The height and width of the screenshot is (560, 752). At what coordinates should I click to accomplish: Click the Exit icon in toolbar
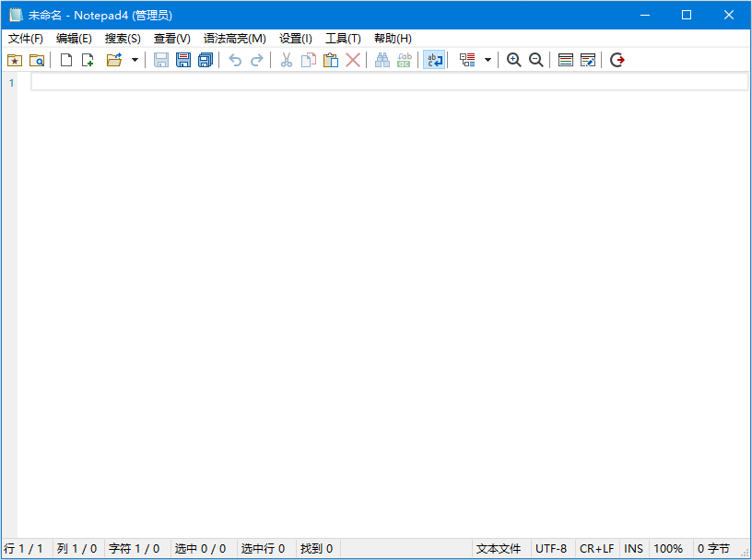[x=617, y=60]
